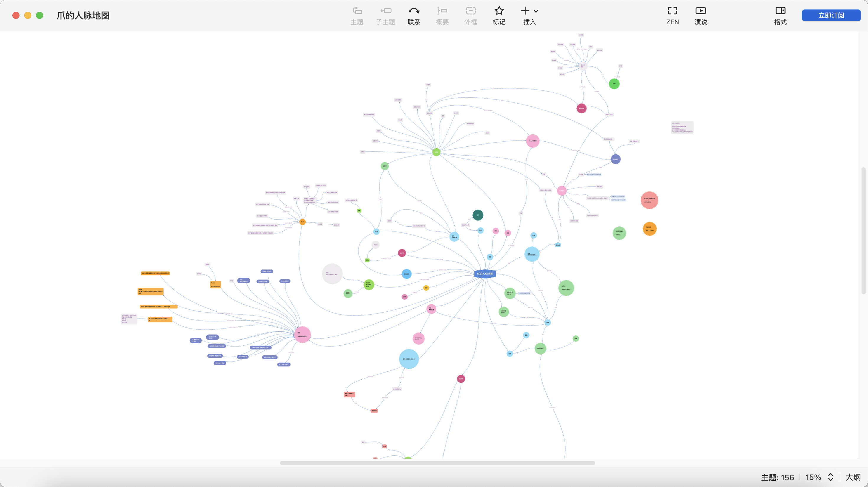Switch to 大纲 outline view

[853, 477]
